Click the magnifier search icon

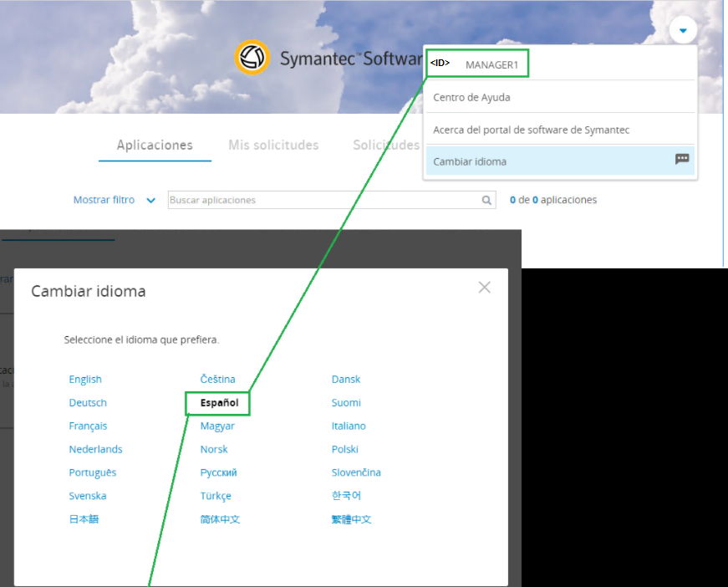[x=486, y=200]
